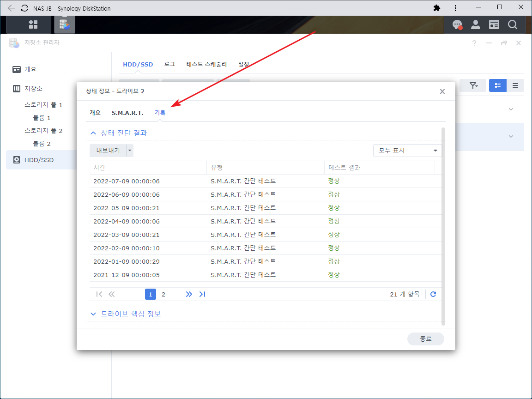Select the 2022-02-09 00:00:10 test row
The image size is (532, 399).
point(266,248)
